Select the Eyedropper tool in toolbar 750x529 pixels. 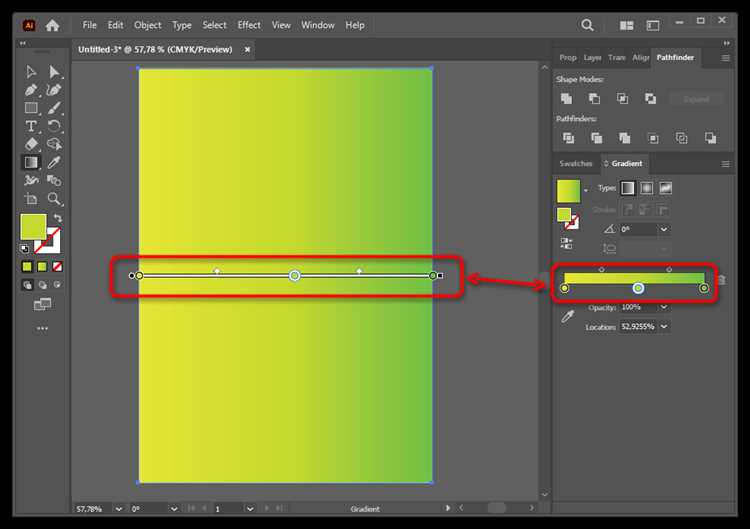(x=54, y=163)
